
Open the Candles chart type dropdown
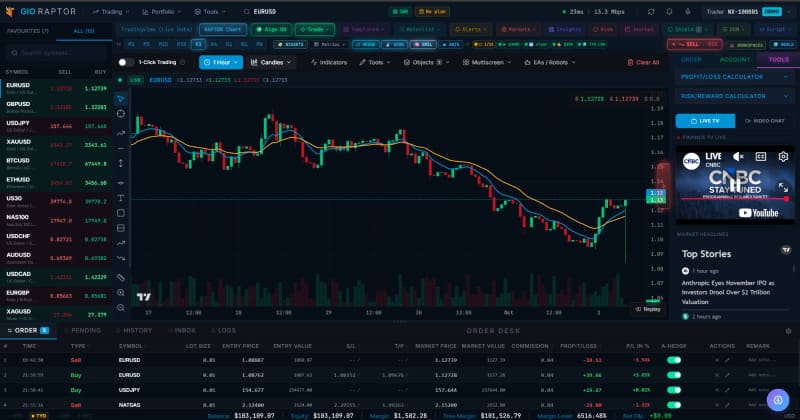click(271, 62)
